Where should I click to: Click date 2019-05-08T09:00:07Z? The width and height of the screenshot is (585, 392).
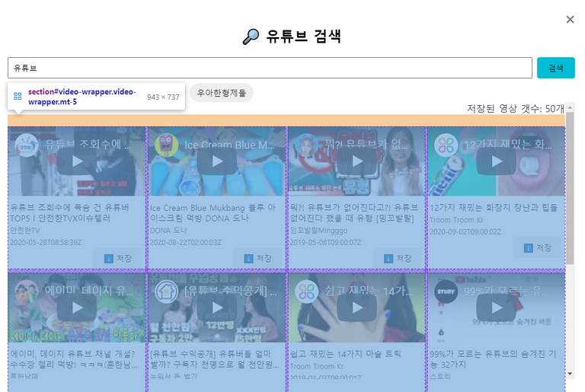point(325,243)
